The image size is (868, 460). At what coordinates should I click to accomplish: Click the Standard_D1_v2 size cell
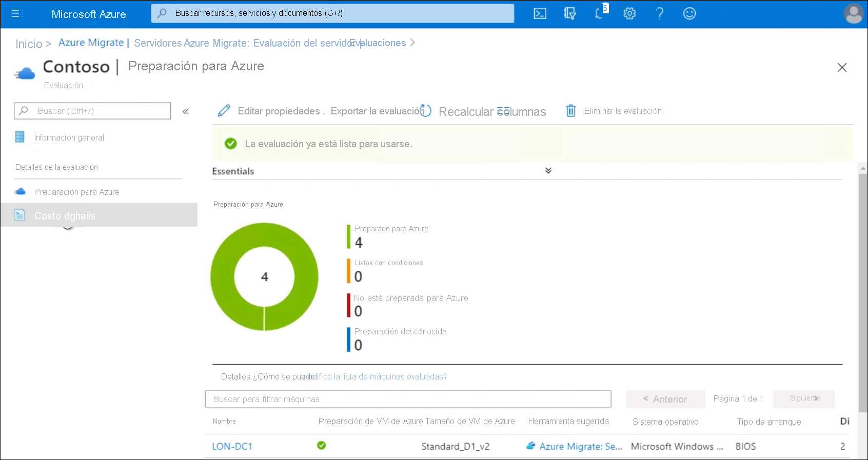pos(456,446)
